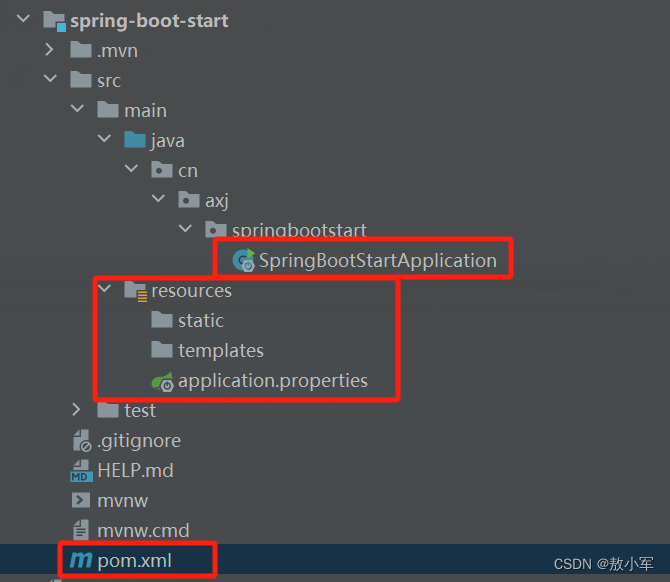
Task: Click the mvnw shell script icon
Action: [x=81, y=500]
